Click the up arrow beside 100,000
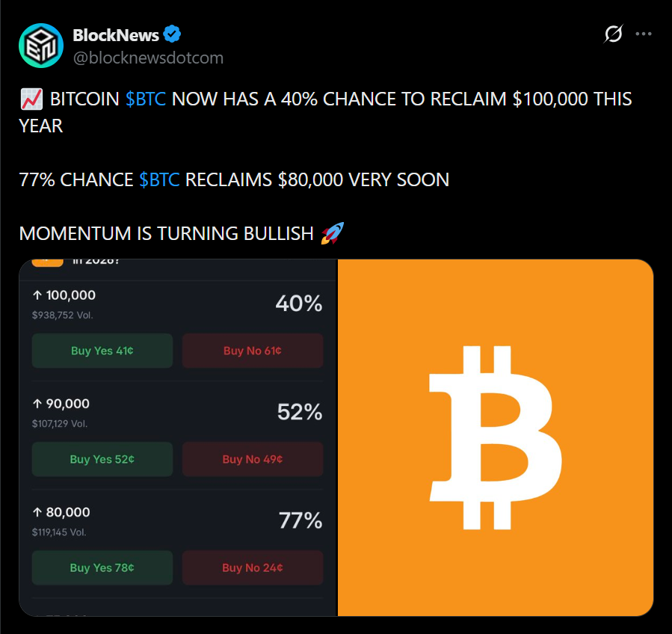672x634 pixels. [37, 295]
